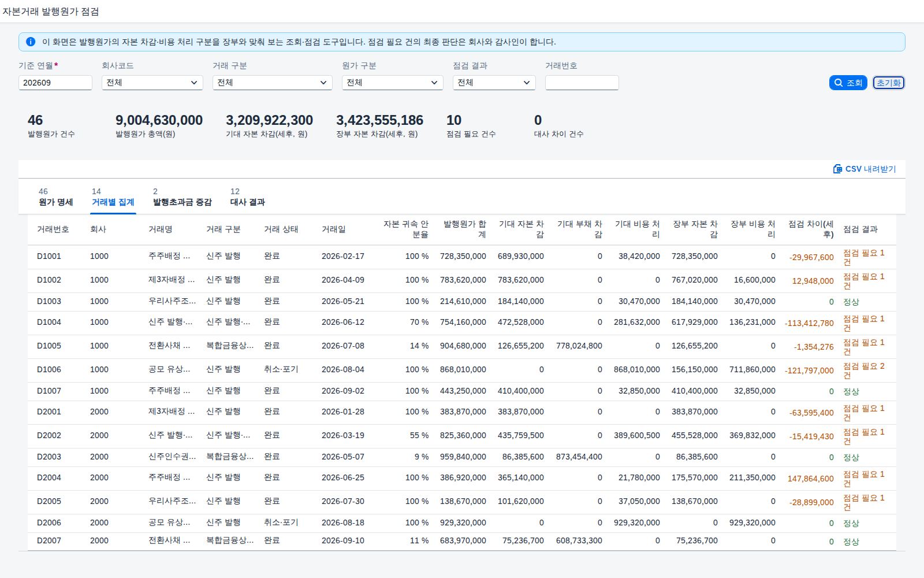The height and width of the screenshot is (578, 924).
Task: Click the 거래일 column header
Action: (334, 229)
